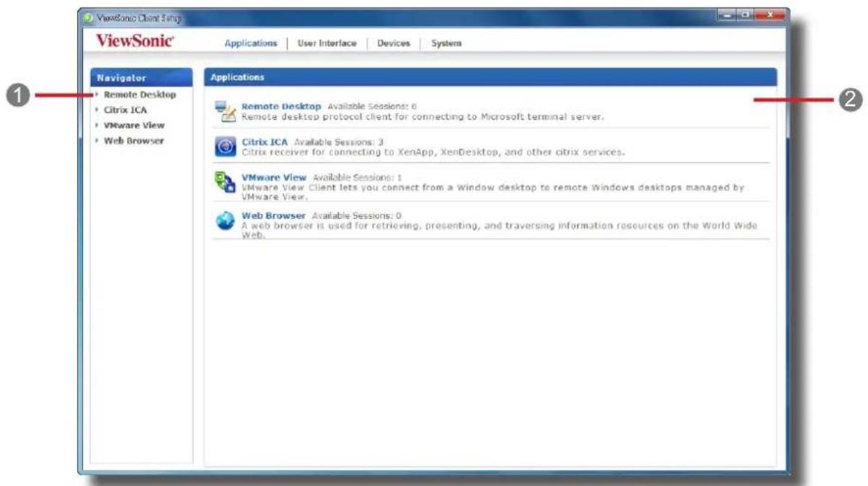Viewport: 868px width, 486px height.
Task: Maximize the ViewSonic Client Setup window
Action: (x=745, y=15)
